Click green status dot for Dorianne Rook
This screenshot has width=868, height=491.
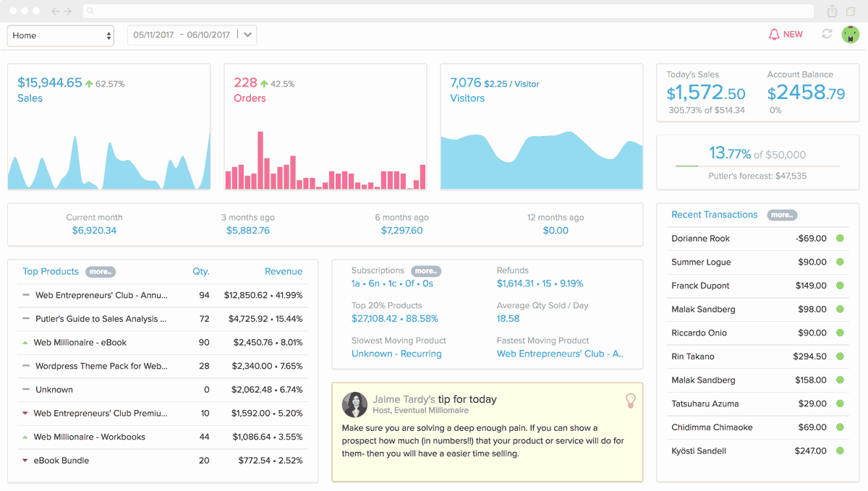coord(840,239)
